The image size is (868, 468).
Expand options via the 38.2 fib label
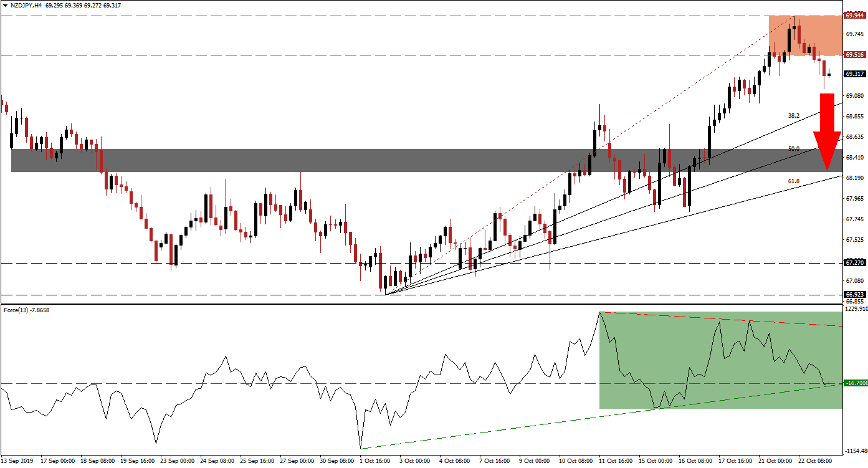coord(793,115)
